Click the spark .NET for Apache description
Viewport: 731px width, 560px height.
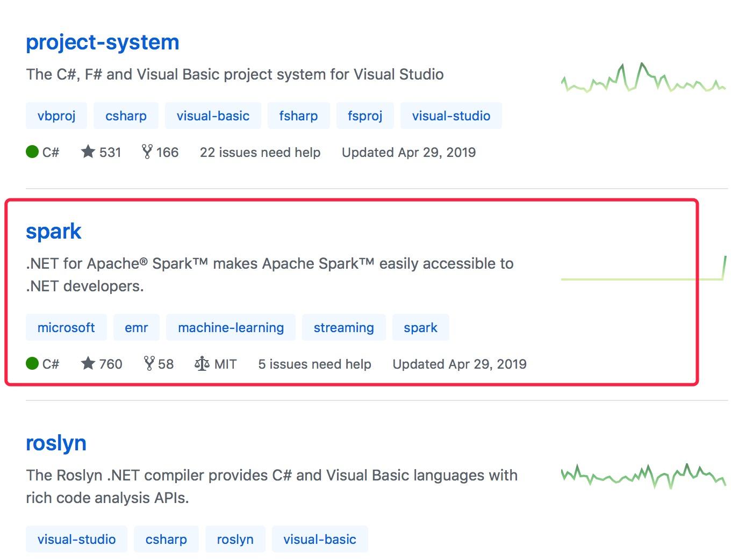(x=270, y=275)
